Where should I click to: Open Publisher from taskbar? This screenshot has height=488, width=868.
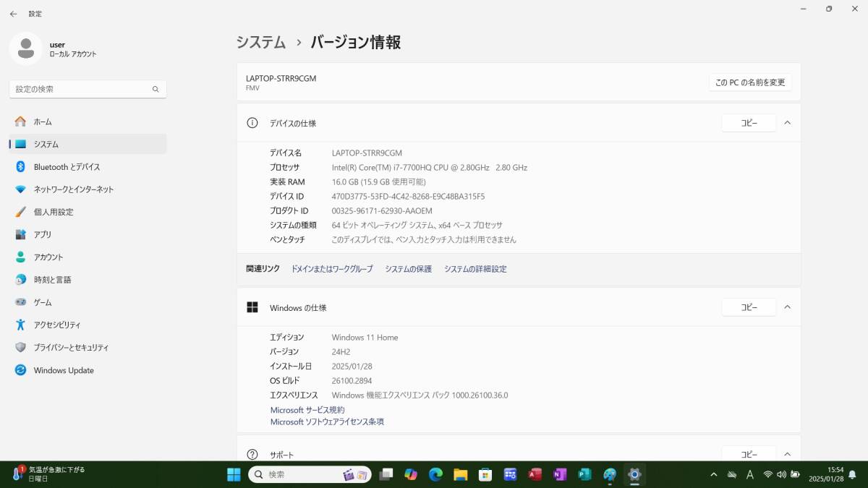584,474
